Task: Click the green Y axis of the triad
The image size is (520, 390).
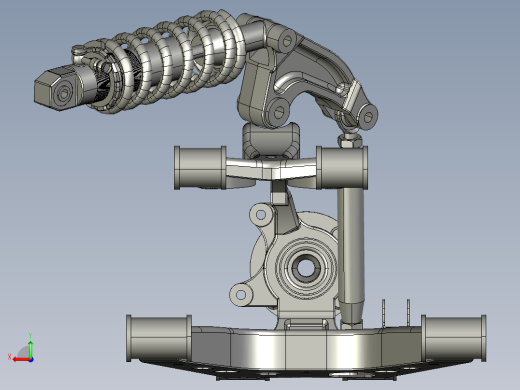Action: click(30, 349)
